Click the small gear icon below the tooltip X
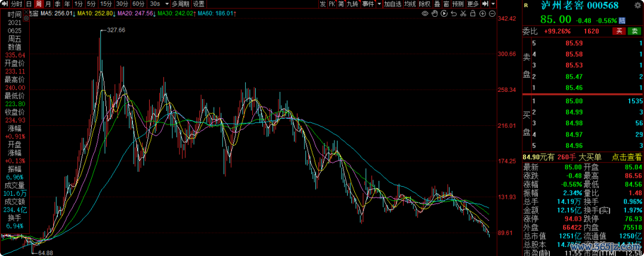Image resolution: width=644 pixels, height=256 pixels. point(26,17)
